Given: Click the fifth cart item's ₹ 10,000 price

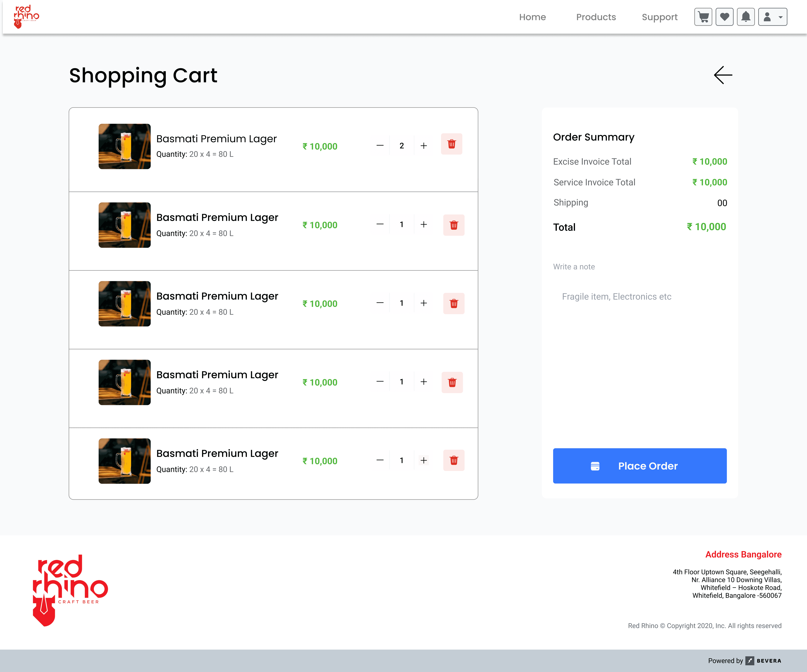Looking at the screenshot, I should [x=320, y=461].
